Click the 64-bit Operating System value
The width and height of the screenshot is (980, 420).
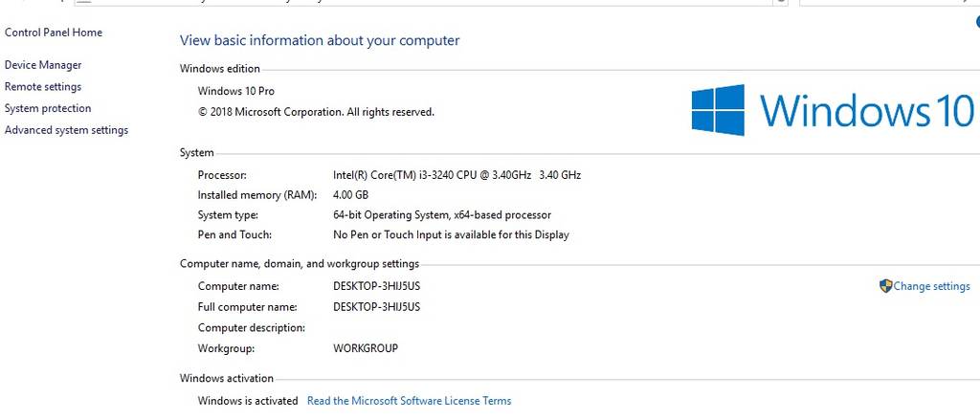tap(442, 215)
